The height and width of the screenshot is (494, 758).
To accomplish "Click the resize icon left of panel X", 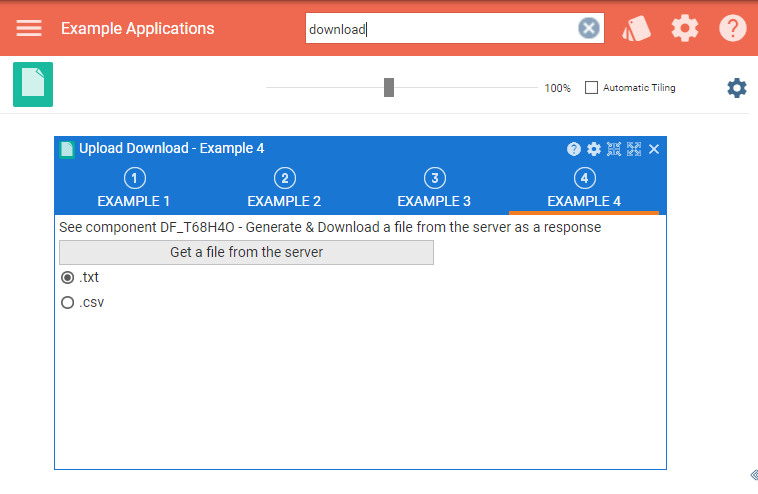I will tap(634, 149).
